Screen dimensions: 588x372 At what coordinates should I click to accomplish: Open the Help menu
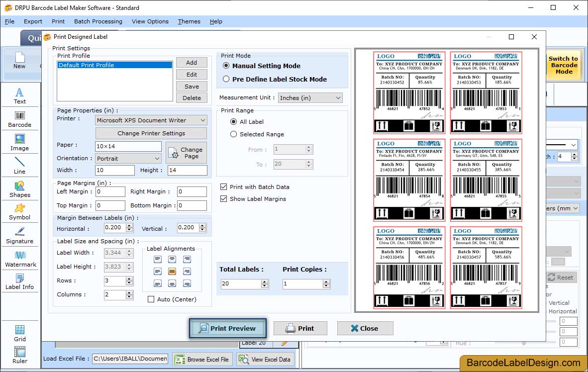[x=216, y=21]
